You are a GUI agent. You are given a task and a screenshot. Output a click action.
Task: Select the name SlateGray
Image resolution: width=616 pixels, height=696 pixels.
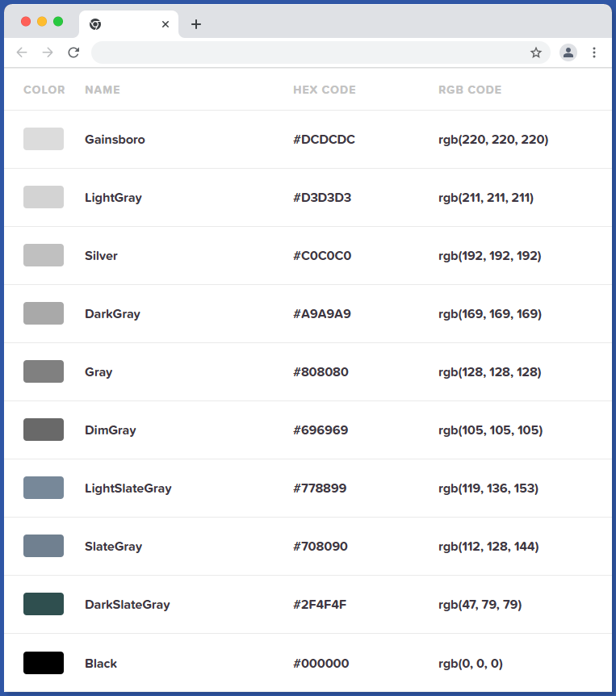(x=114, y=547)
